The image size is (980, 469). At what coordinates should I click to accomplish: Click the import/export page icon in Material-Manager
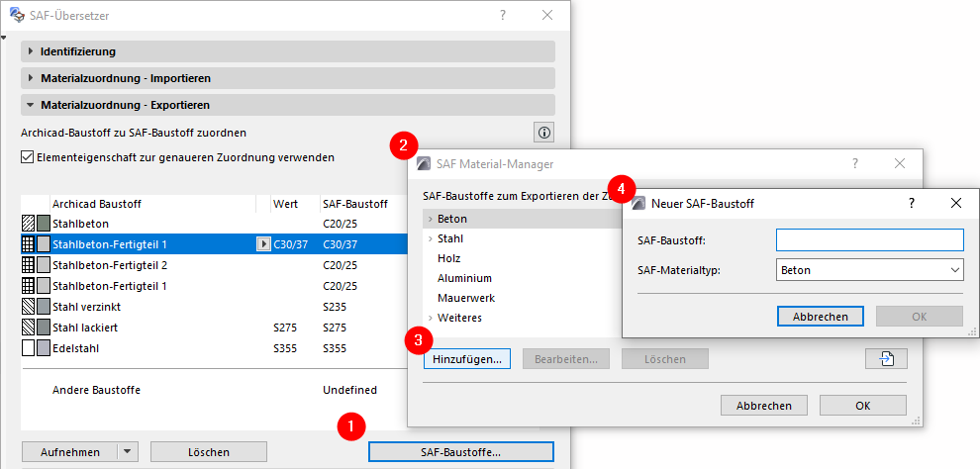tap(886, 358)
